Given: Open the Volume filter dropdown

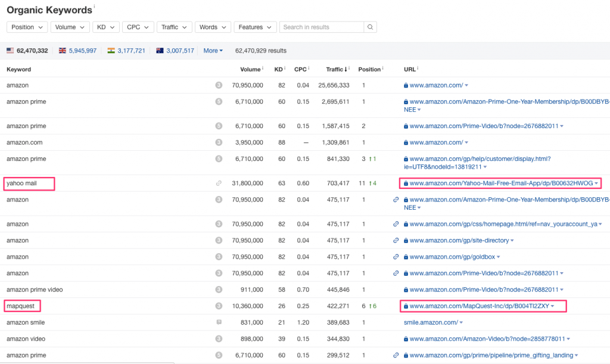Looking at the screenshot, I should tap(70, 27).
